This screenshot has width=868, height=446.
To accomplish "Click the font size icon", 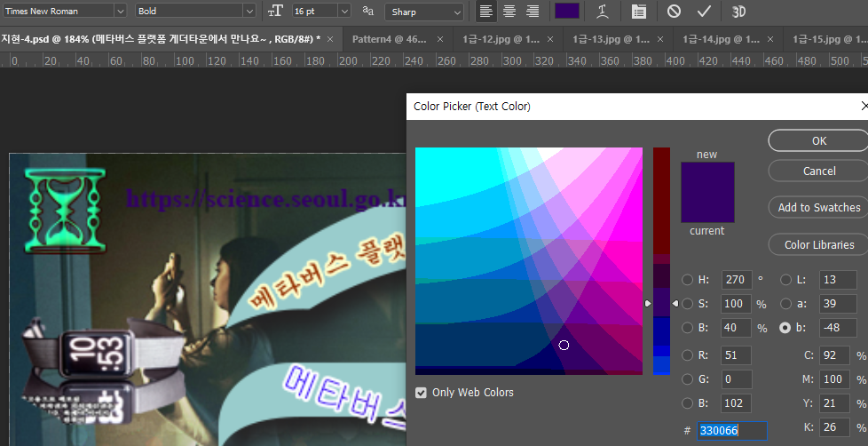I will click(275, 11).
